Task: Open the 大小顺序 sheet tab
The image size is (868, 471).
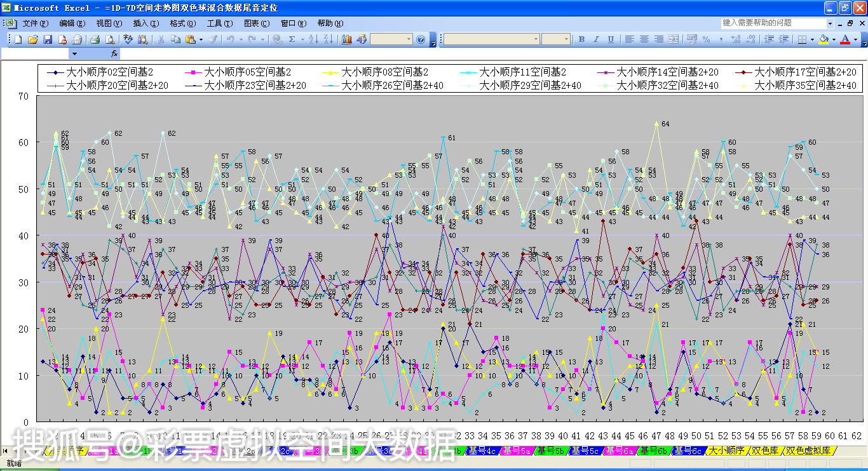Action: pos(726,451)
